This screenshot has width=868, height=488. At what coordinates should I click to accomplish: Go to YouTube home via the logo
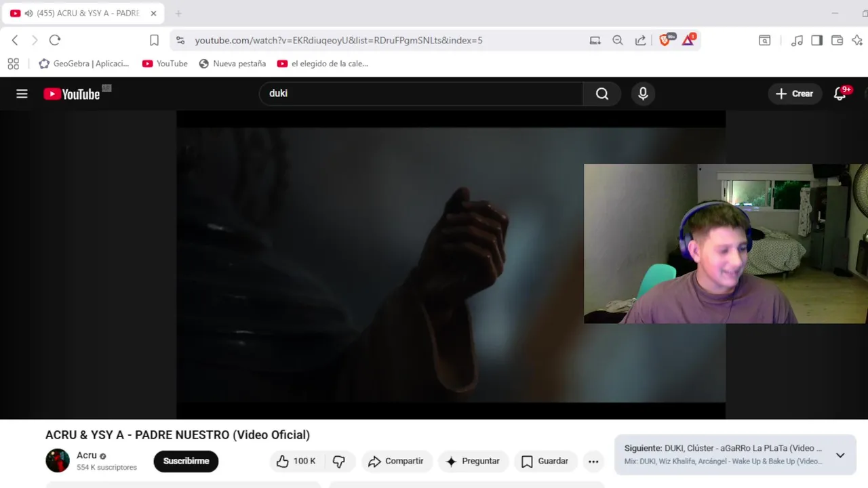coord(72,94)
